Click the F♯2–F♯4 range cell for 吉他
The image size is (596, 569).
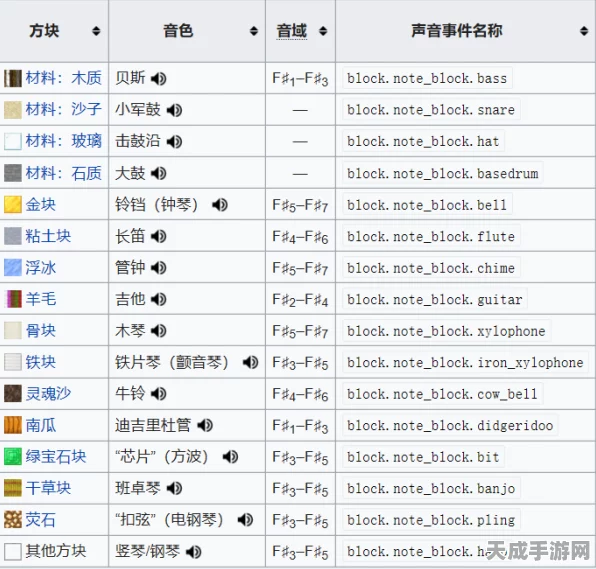[x=300, y=300]
